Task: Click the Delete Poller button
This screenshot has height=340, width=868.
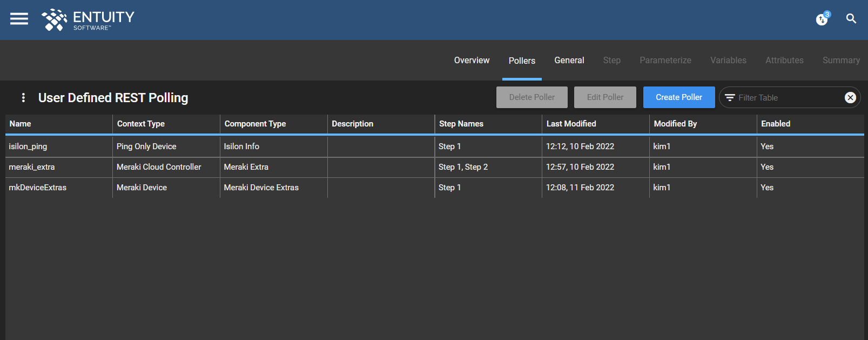Action: [532, 97]
